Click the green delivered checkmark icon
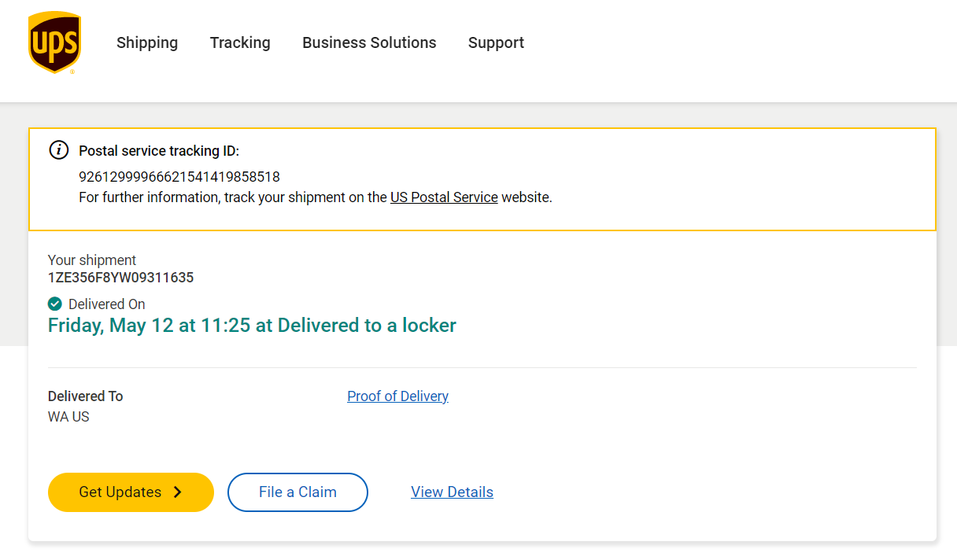This screenshot has height=560, width=957. [55, 304]
